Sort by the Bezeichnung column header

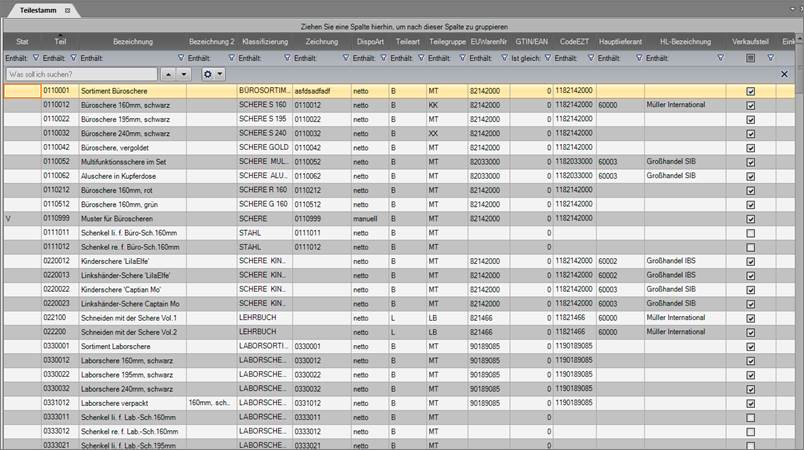click(133, 42)
